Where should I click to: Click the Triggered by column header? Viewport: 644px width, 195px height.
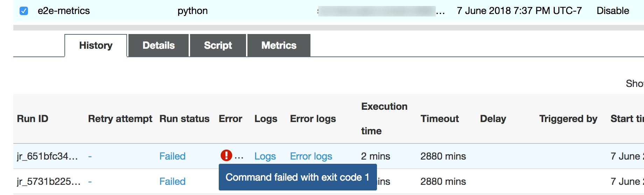(568, 119)
